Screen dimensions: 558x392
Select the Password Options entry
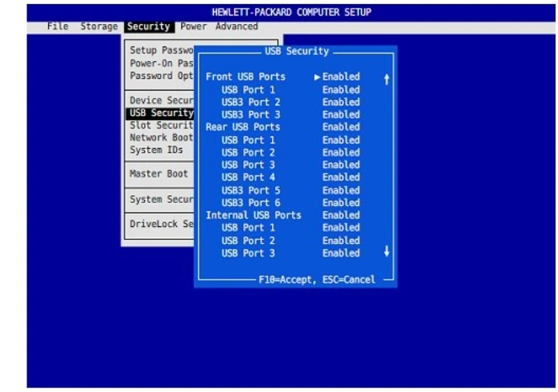point(161,76)
